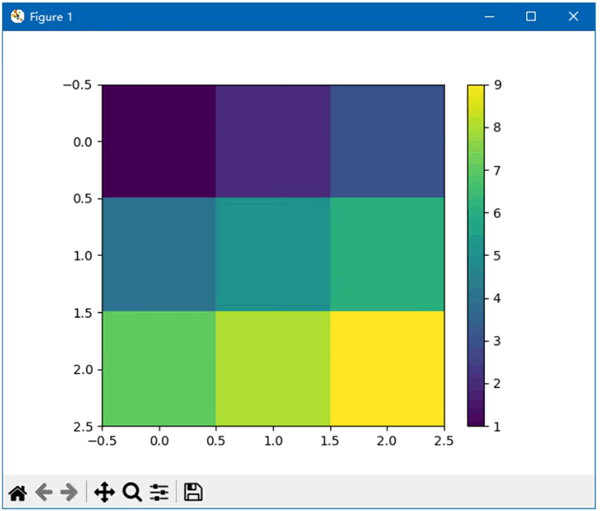Click the colorbar label 9
The height and width of the screenshot is (511, 600).
[x=497, y=85]
